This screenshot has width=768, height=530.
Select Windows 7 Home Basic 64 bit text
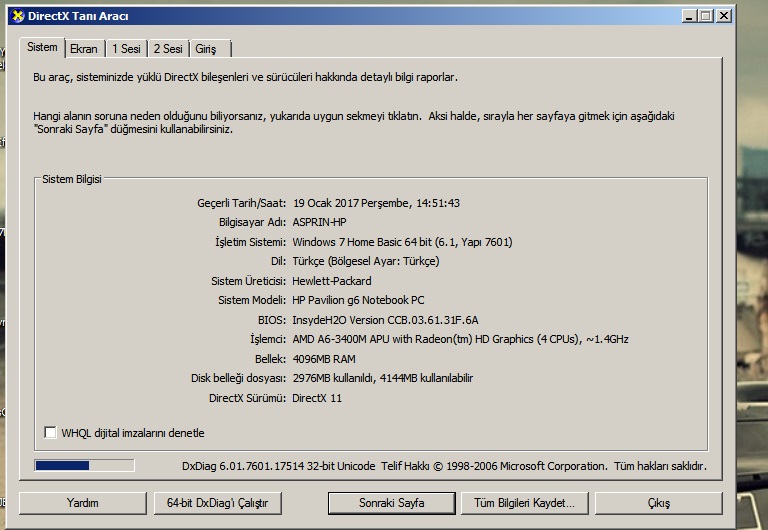402,242
